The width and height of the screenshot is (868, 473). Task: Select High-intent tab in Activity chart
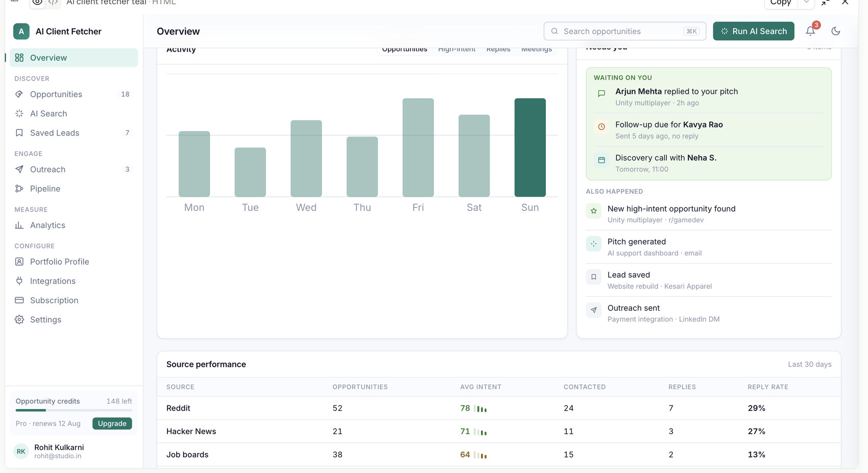pyautogui.click(x=457, y=49)
